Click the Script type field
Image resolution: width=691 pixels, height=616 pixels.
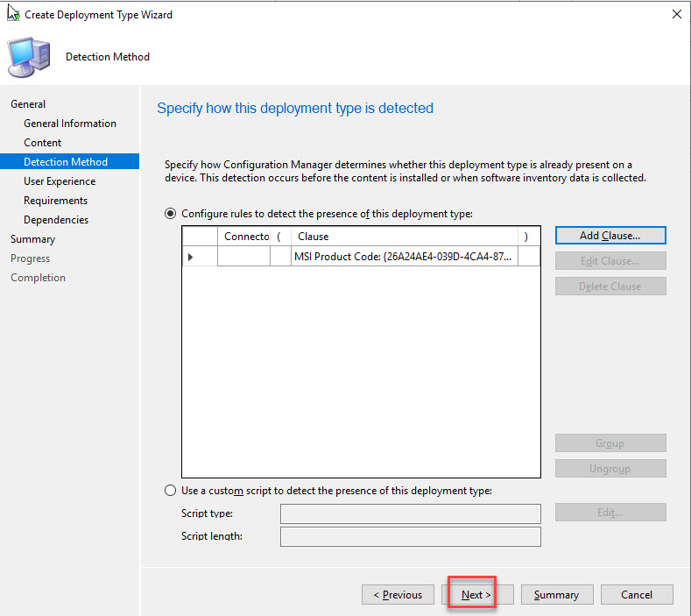coord(410,513)
